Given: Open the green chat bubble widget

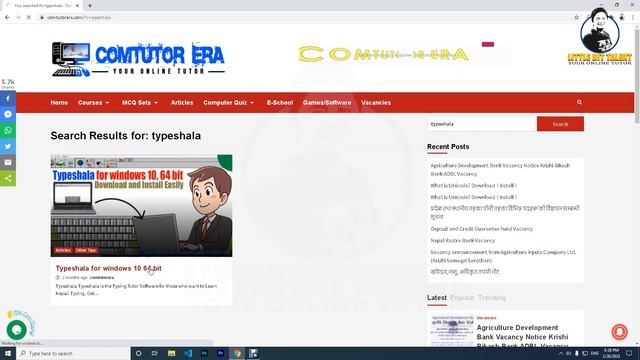Looking at the screenshot, I should click(16, 329).
